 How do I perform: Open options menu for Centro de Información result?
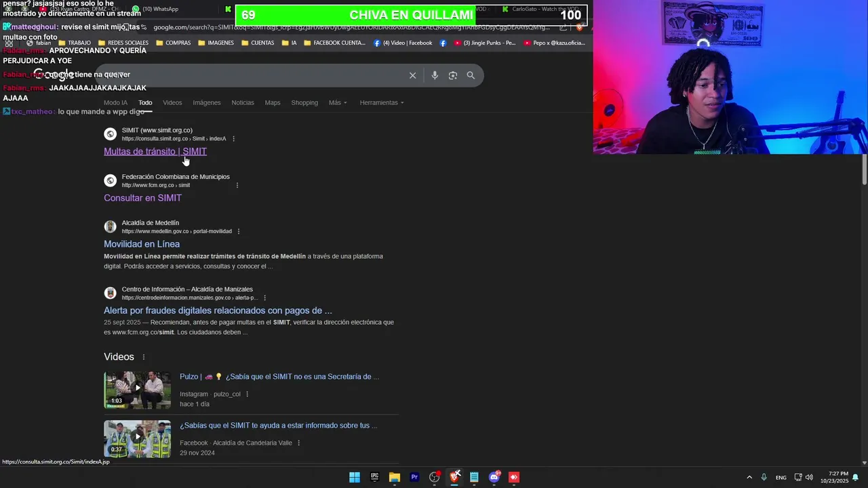pos(264,298)
